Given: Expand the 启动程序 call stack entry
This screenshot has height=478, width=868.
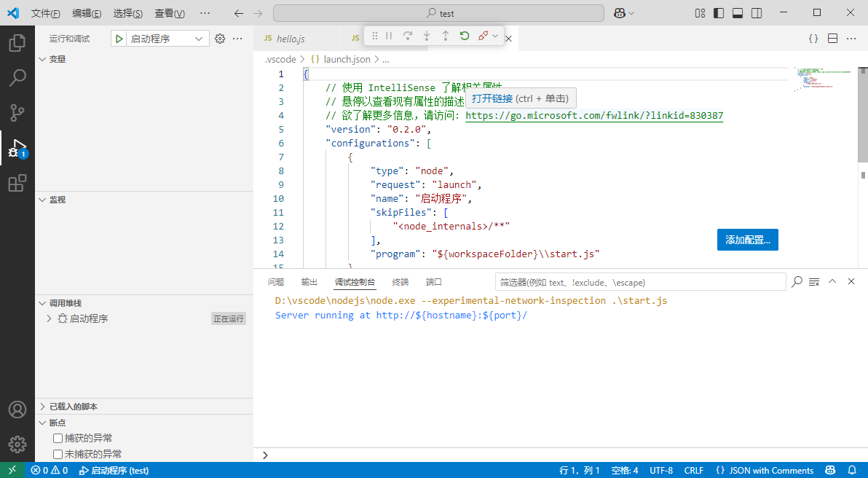Looking at the screenshot, I should (x=49, y=318).
